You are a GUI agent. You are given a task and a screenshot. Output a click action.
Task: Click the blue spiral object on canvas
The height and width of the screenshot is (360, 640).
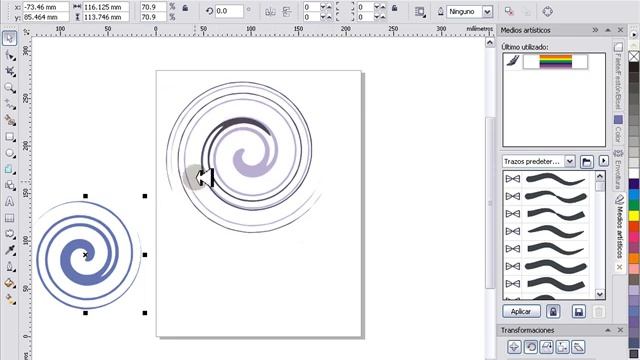[85, 255]
